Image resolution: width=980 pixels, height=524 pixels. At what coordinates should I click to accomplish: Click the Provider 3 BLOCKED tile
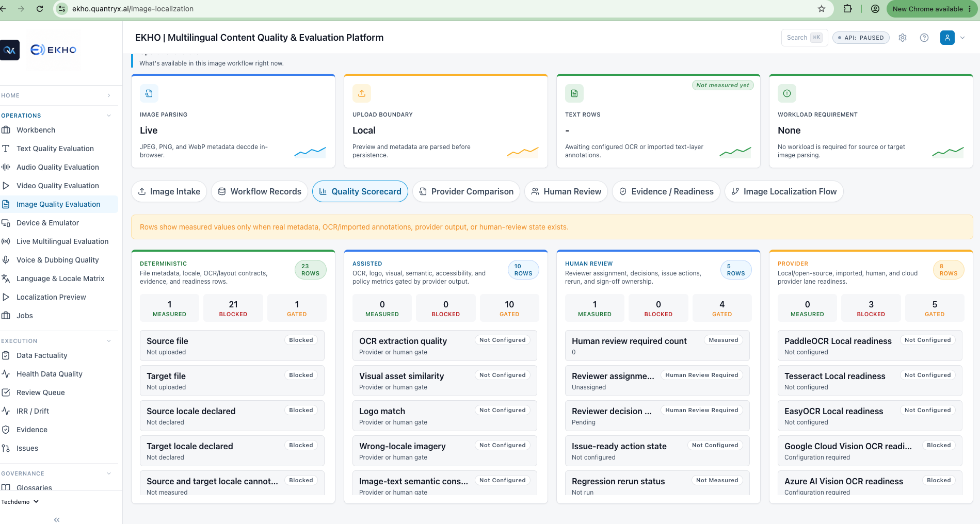(x=871, y=308)
